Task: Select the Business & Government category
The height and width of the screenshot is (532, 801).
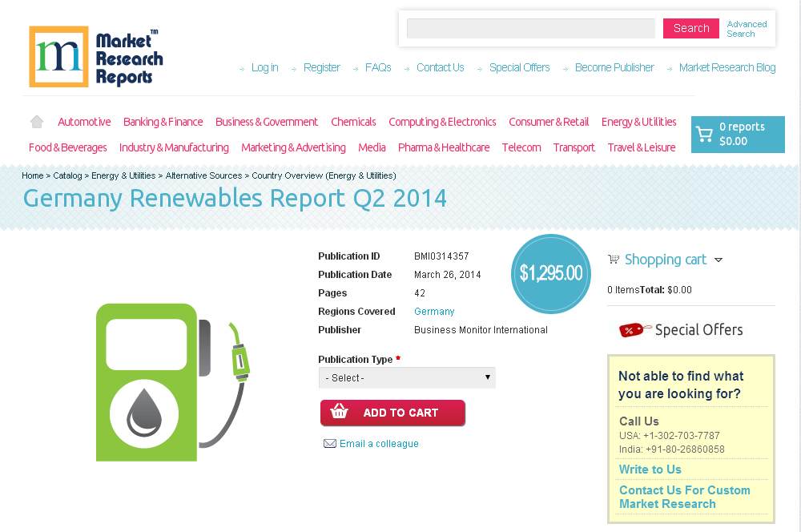Action: (x=267, y=122)
